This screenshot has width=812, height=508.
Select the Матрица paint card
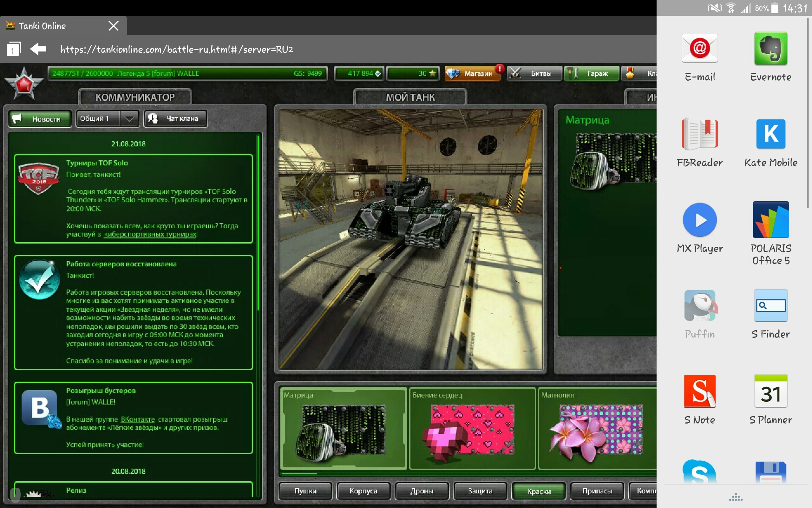[343, 428]
